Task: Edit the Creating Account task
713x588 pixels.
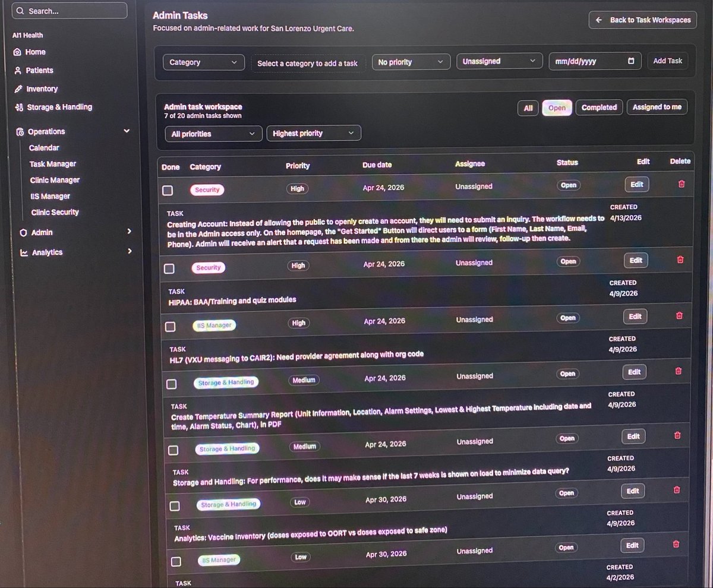Action: click(637, 184)
